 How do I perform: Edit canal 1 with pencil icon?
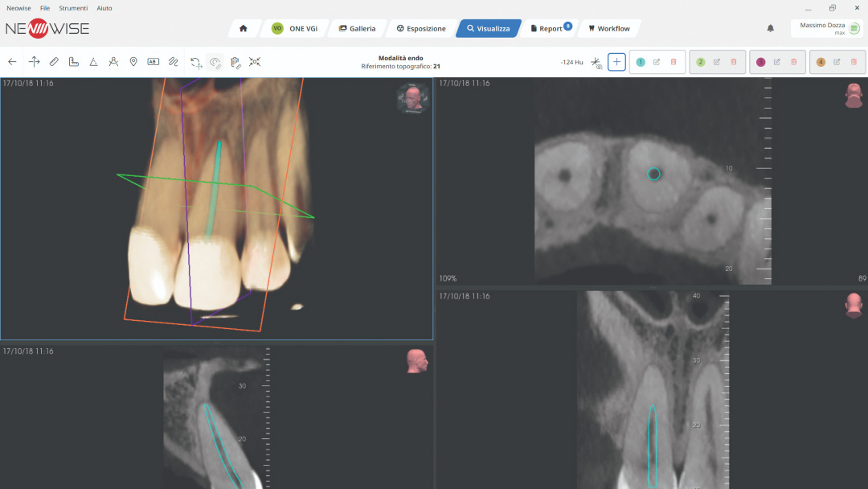point(657,62)
